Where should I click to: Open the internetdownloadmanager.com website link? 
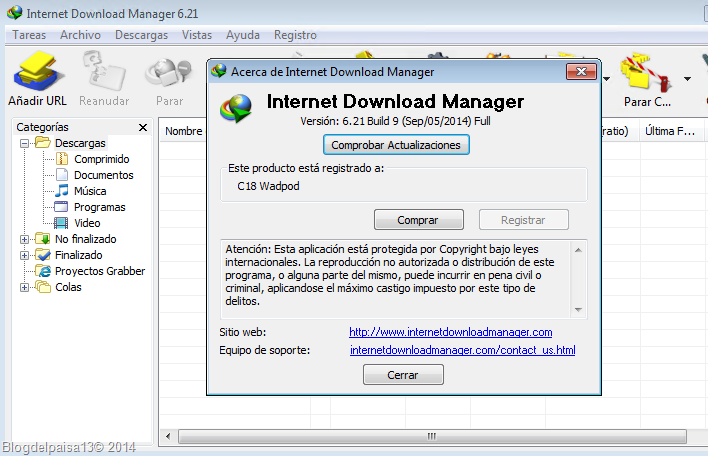450,332
